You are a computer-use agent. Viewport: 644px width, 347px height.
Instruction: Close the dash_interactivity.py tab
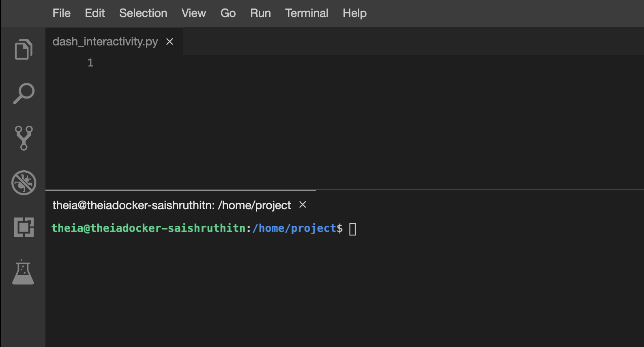pos(170,42)
